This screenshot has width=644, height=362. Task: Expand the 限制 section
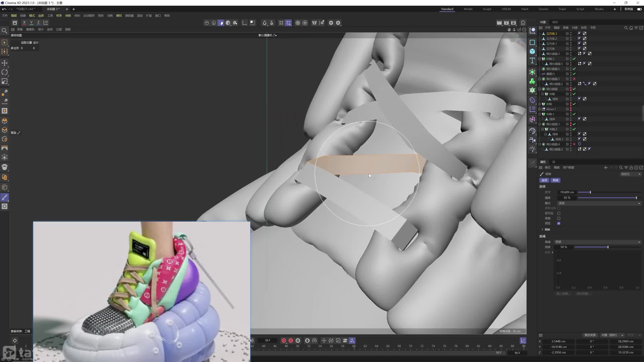[542, 230]
